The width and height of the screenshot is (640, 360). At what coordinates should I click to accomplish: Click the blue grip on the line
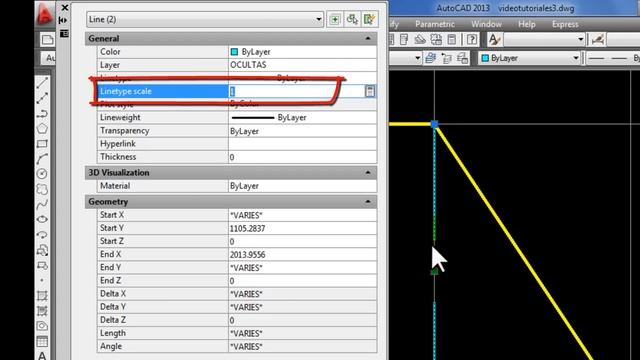click(x=434, y=124)
